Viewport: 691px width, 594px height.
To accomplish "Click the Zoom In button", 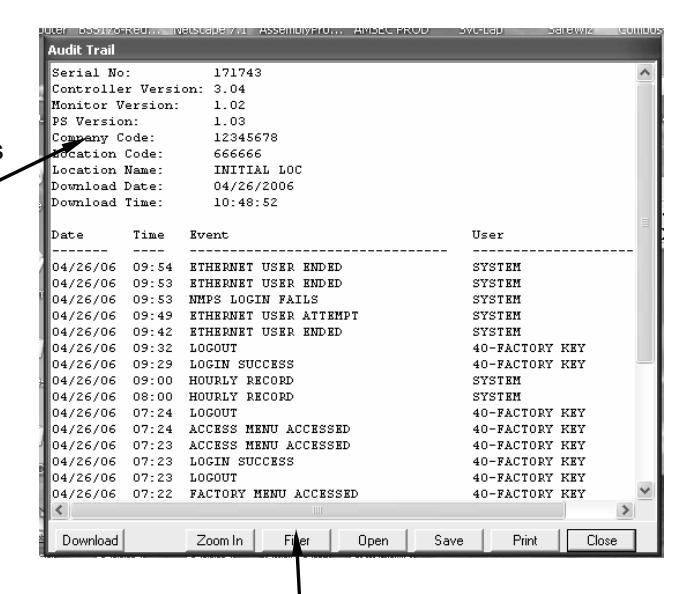I will coord(219,541).
